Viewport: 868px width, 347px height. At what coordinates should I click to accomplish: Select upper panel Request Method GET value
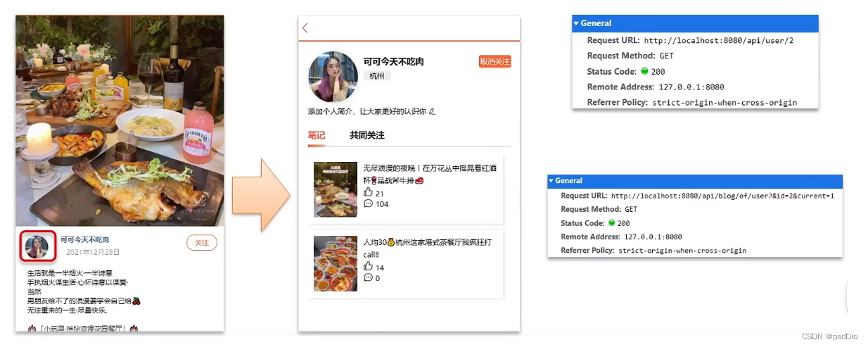(x=667, y=56)
